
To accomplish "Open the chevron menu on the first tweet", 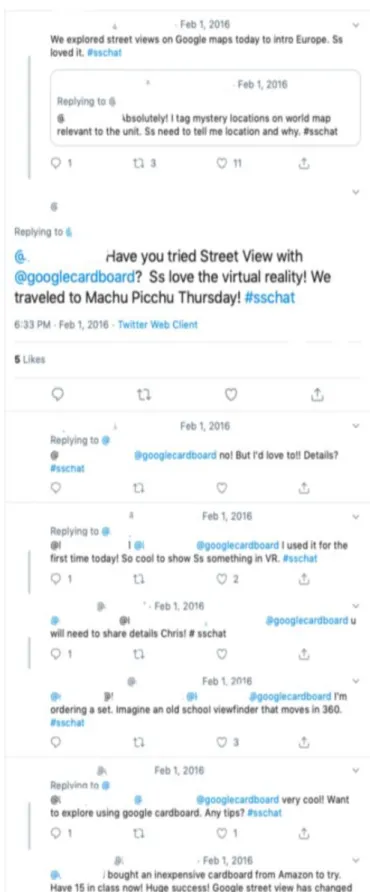I will click(356, 24).
